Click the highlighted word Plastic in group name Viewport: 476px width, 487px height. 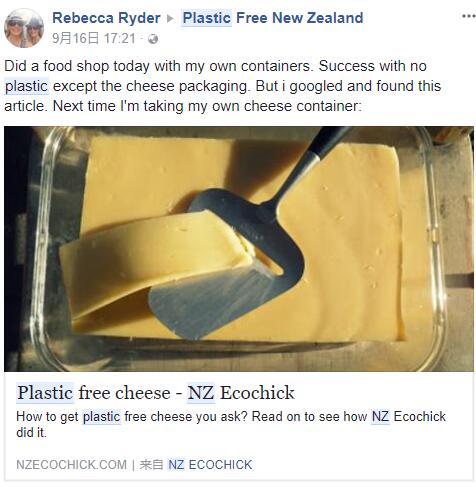point(207,18)
